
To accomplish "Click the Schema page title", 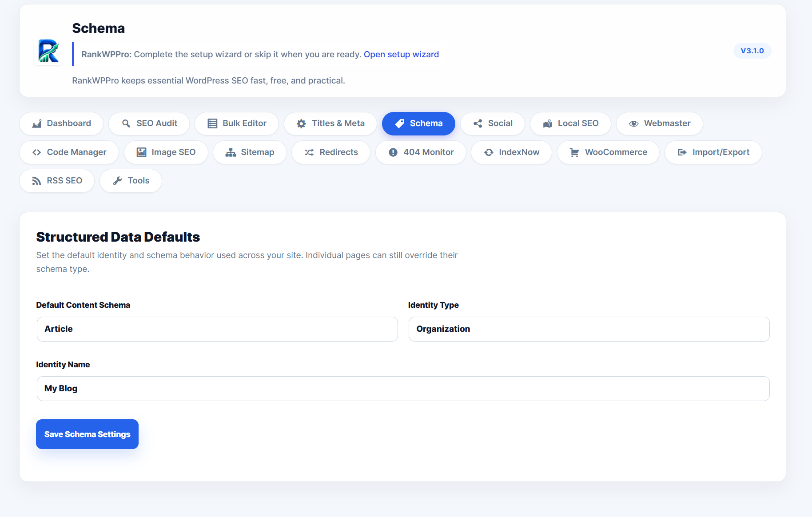I will click(x=99, y=28).
